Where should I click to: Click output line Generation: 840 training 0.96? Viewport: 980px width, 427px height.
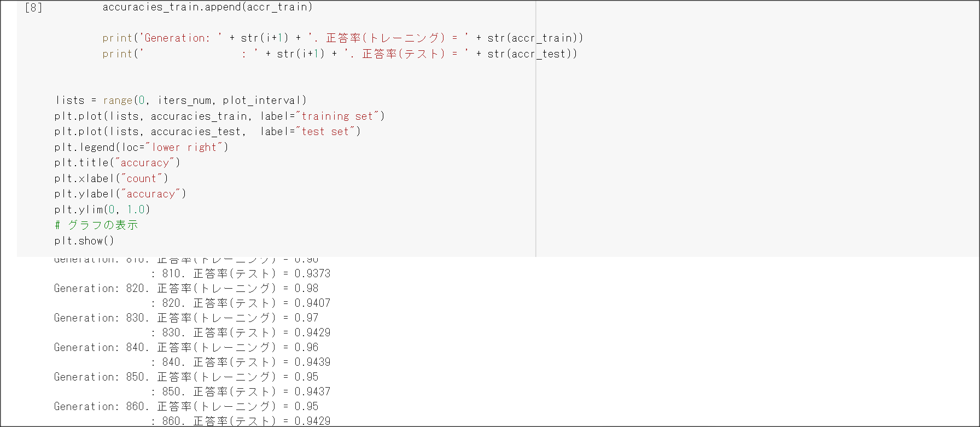[186, 347]
